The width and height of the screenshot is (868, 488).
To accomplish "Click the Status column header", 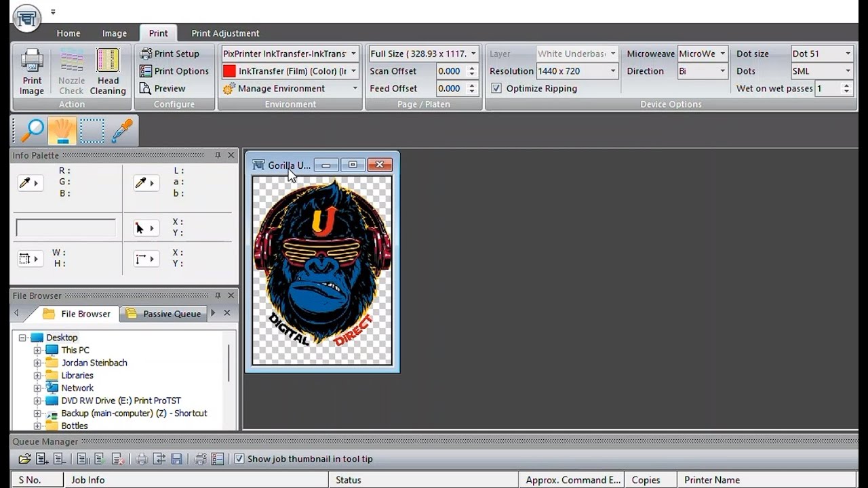I will click(424, 480).
